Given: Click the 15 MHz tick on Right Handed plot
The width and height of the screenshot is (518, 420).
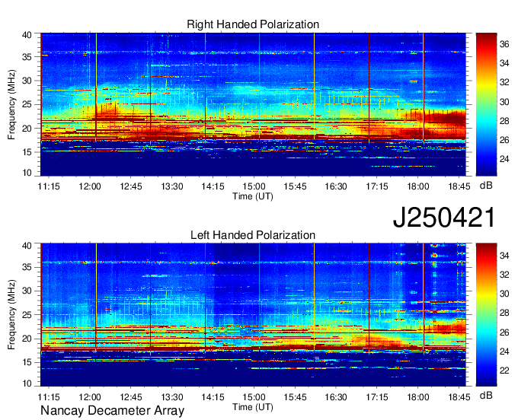Looking at the screenshot, I should [x=27, y=152].
